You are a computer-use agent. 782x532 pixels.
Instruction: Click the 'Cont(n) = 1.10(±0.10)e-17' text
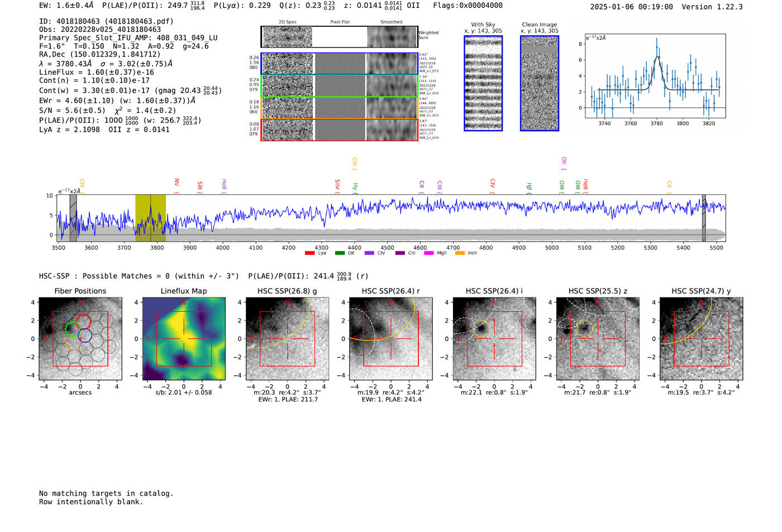pos(94,80)
